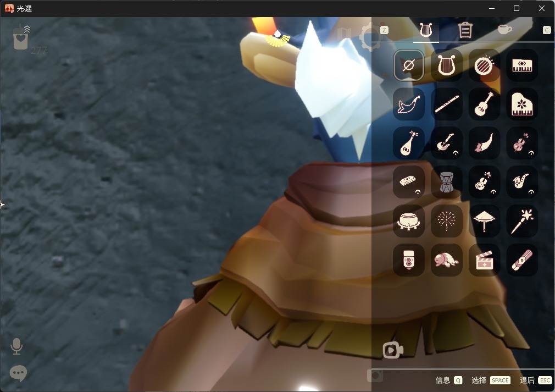Switch to the teacup props tab

[505, 29]
